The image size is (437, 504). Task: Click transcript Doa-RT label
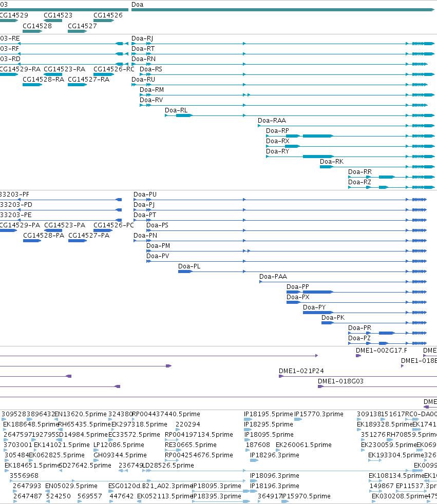point(143,49)
